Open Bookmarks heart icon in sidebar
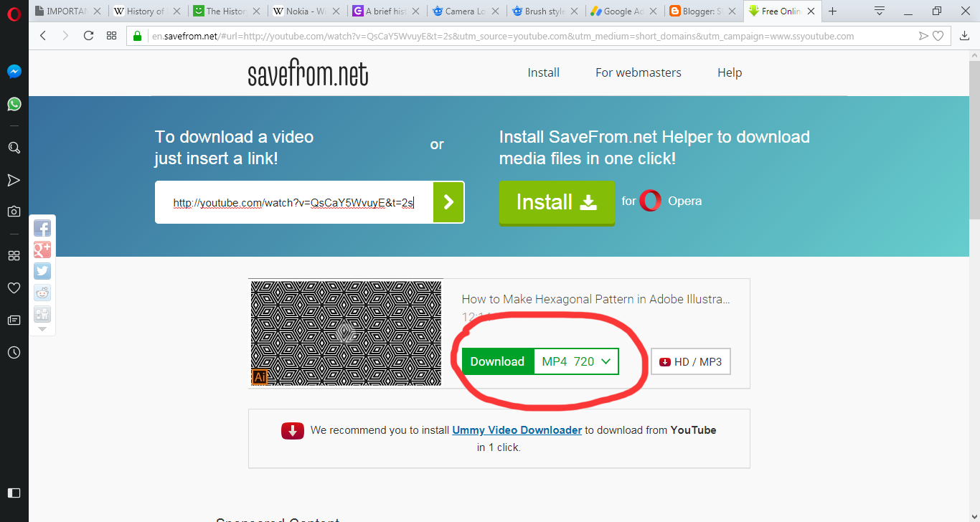980x522 pixels. pyautogui.click(x=14, y=288)
